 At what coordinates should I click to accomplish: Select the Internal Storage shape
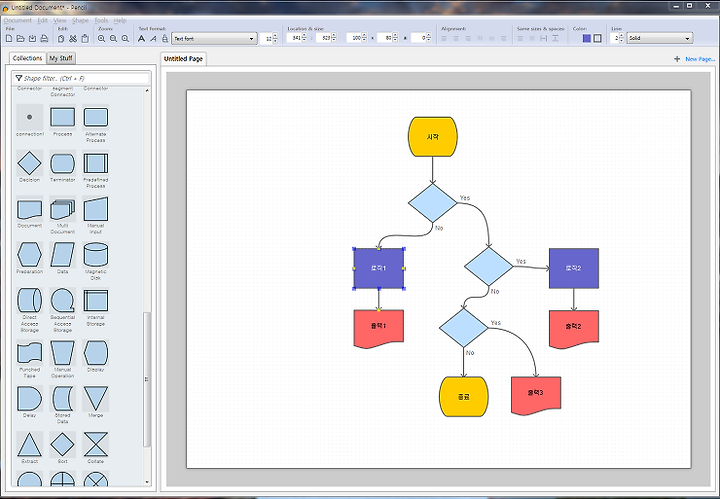click(96, 301)
